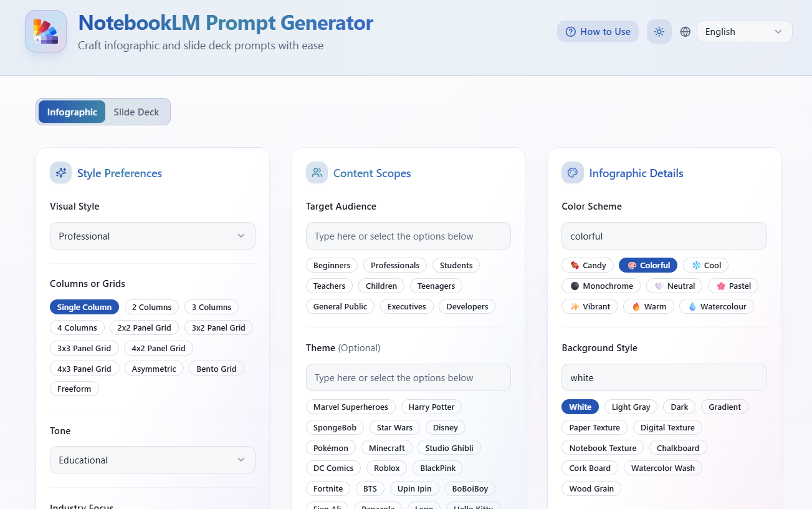This screenshot has height=509, width=812.
Task: Select the Minecraft theme chip
Action: 387,448
